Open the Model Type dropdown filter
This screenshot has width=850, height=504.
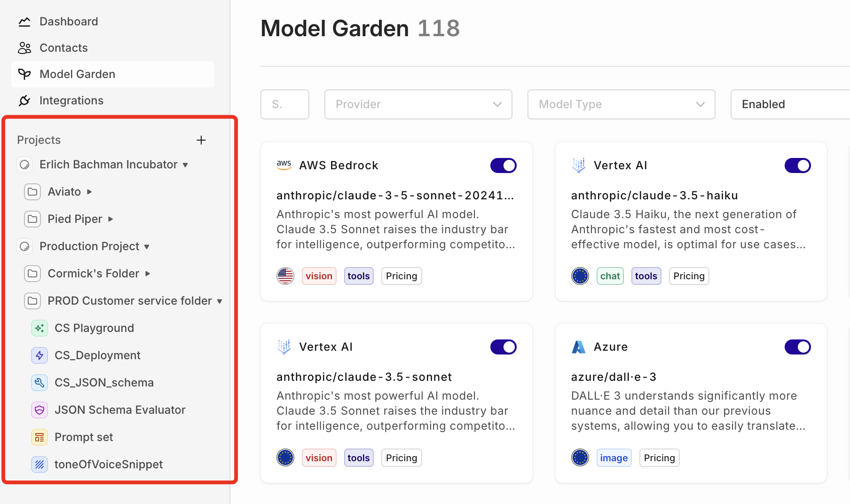point(622,104)
